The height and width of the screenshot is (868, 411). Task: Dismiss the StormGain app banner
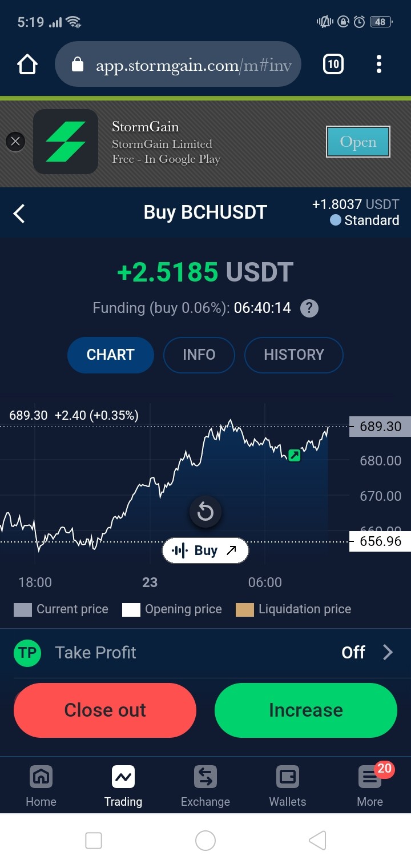click(15, 142)
